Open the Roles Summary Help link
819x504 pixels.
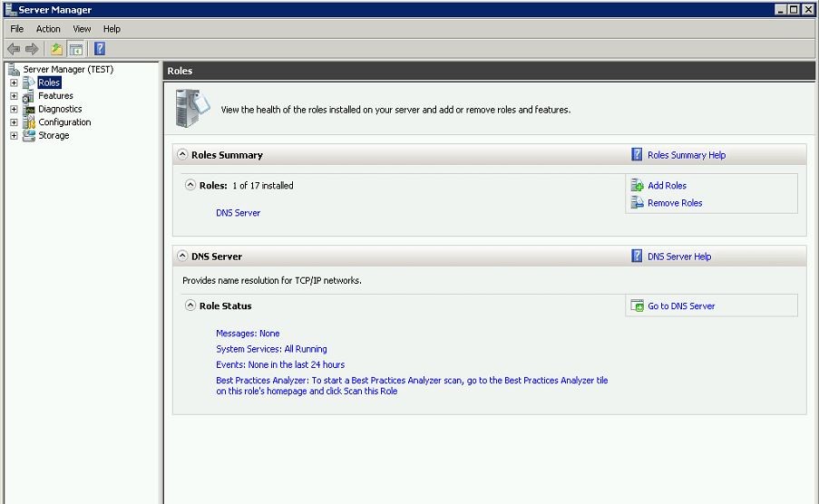[x=687, y=155]
